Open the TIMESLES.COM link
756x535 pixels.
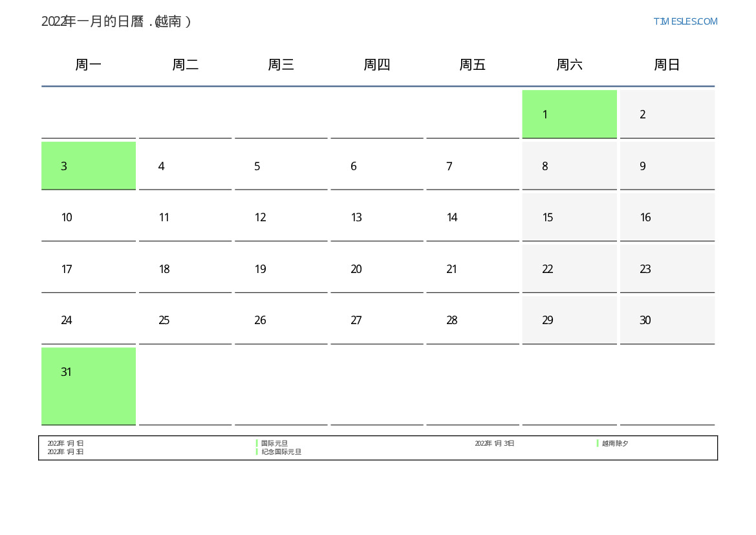[x=685, y=21]
